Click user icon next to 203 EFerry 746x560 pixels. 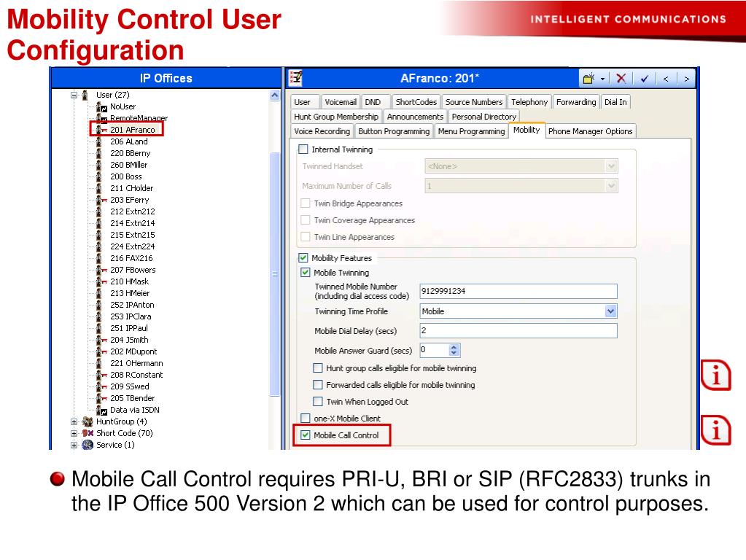pos(101,200)
